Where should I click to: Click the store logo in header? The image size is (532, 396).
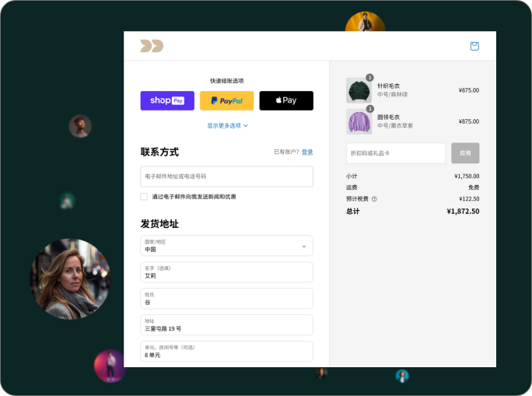coord(152,46)
